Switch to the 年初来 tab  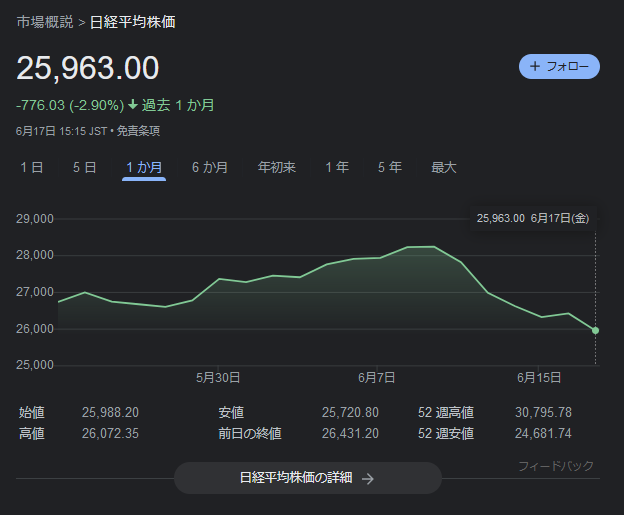click(277, 167)
